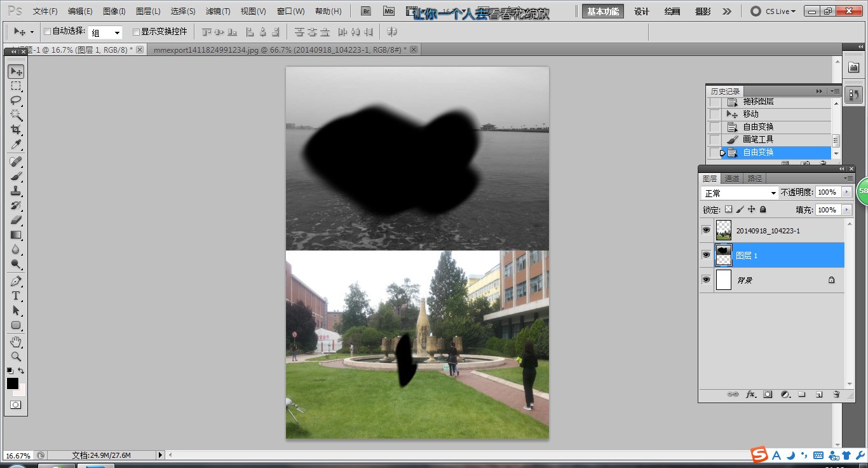Screen dimensions: 868x468
Task: Expand the 不透明度 opacity slider arrow
Action: 846,192
